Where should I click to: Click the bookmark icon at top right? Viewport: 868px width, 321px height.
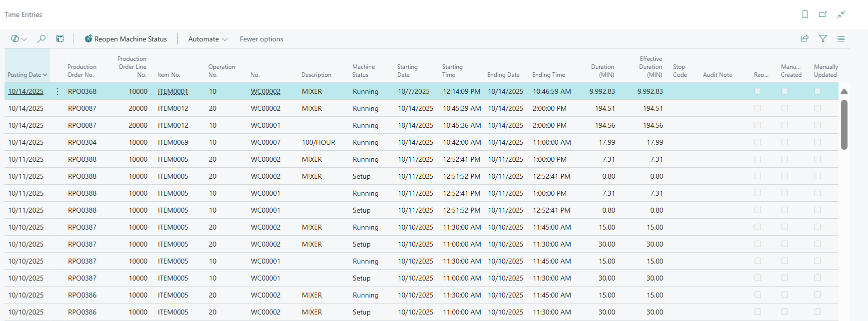[805, 14]
